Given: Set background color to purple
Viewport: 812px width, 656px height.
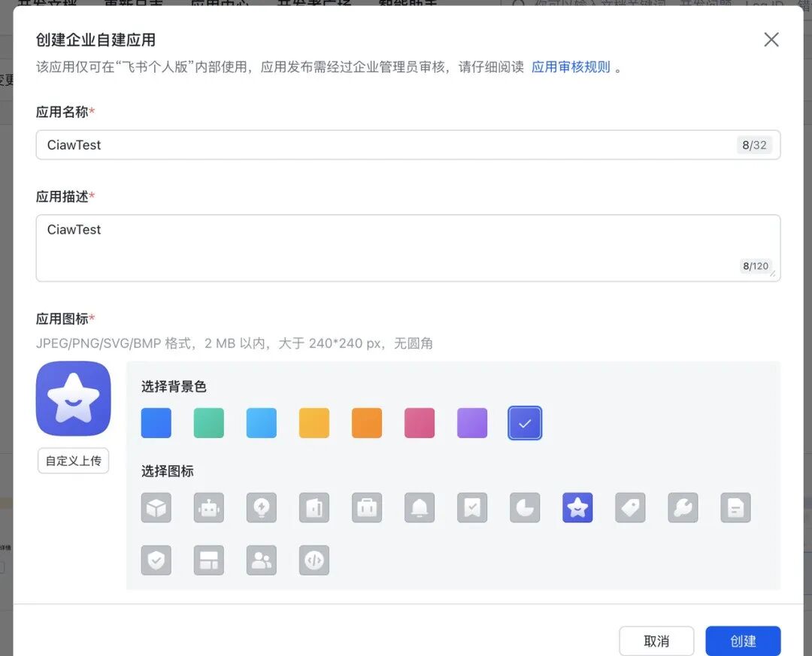Looking at the screenshot, I should coord(472,423).
